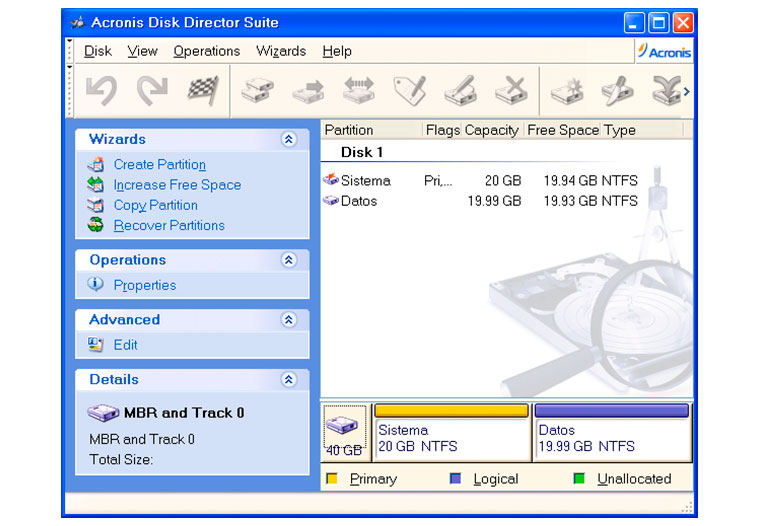Sort by the Partition column header
This screenshot has height=526, width=760.
pyautogui.click(x=372, y=130)
